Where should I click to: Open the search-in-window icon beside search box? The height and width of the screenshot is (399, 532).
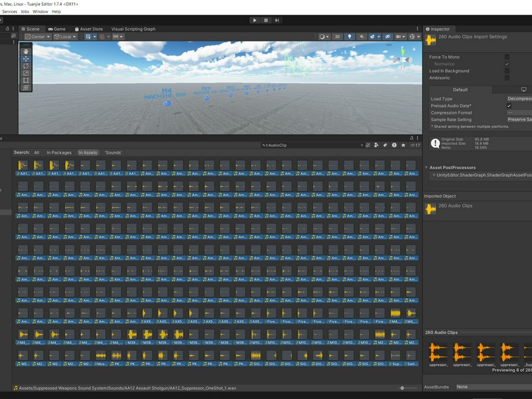pos(368,145)
